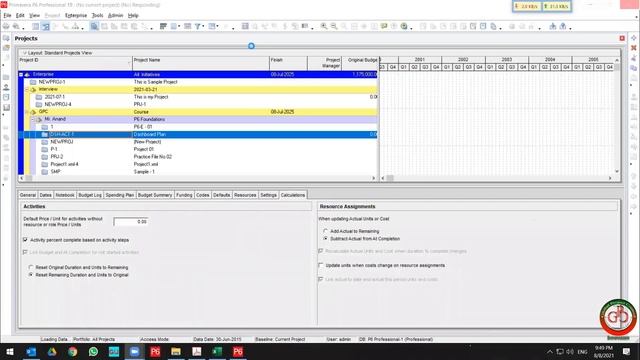Image resolution: width=640 pixels, height=360 pixels.
Task: Click the Activity Network toolbar icon
Action: 76,26
